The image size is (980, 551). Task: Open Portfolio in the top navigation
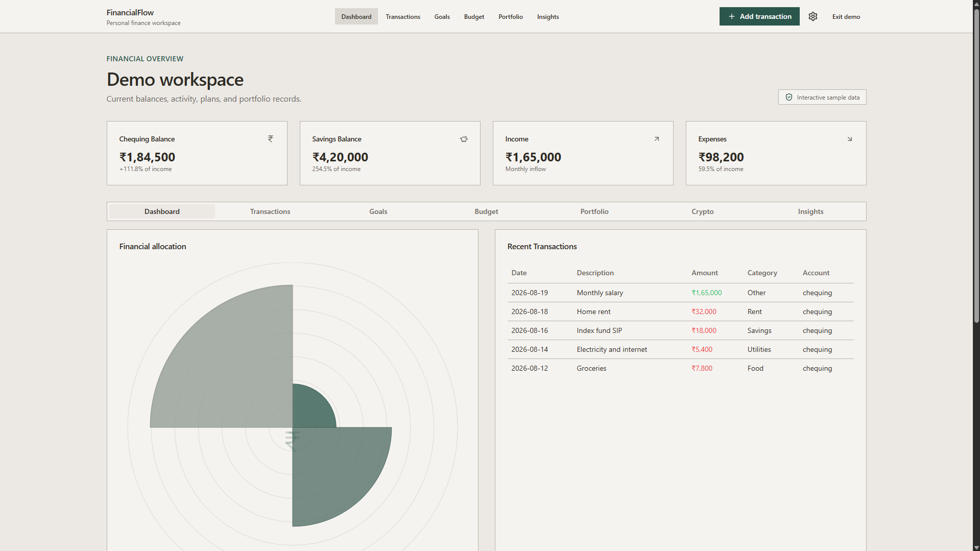point(511,16)
